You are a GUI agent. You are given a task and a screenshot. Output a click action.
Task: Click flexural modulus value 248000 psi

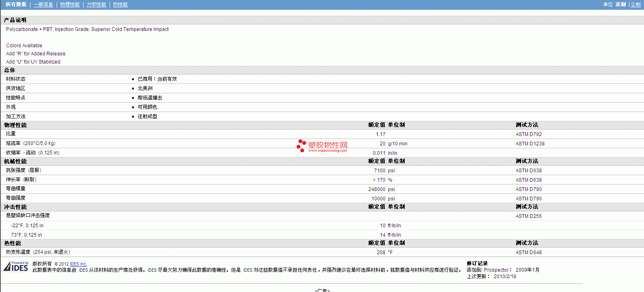(381, 189)
